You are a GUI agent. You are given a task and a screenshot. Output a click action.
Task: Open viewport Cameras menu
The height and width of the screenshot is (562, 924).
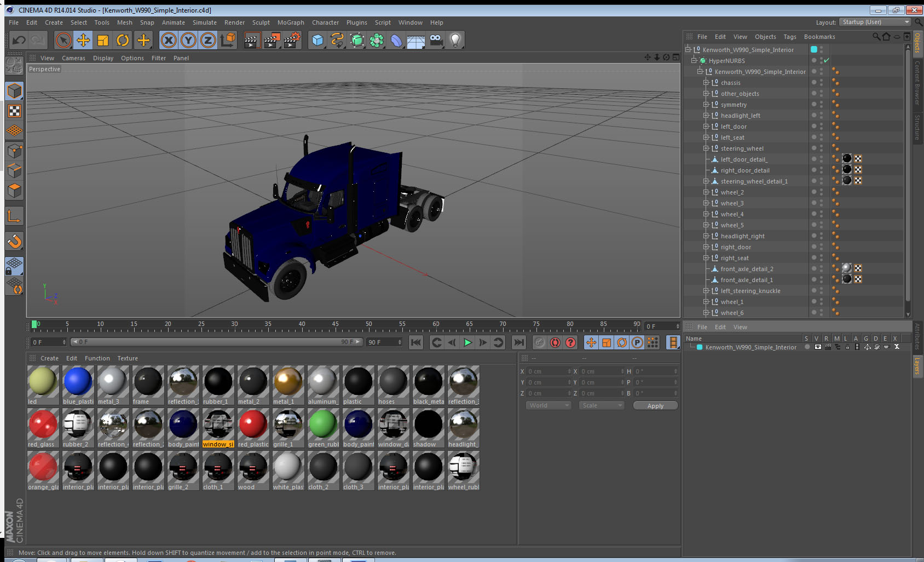click(x=73, y=58)
